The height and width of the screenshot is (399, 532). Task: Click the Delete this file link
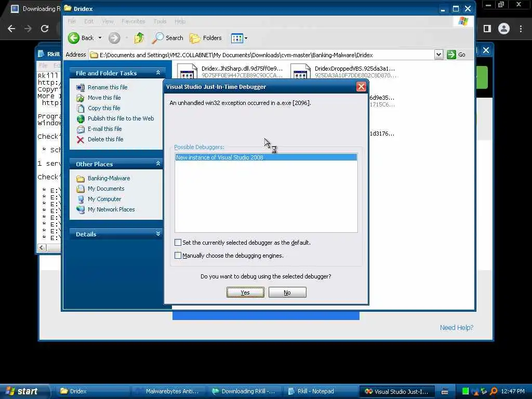click(x=105, y=139)
